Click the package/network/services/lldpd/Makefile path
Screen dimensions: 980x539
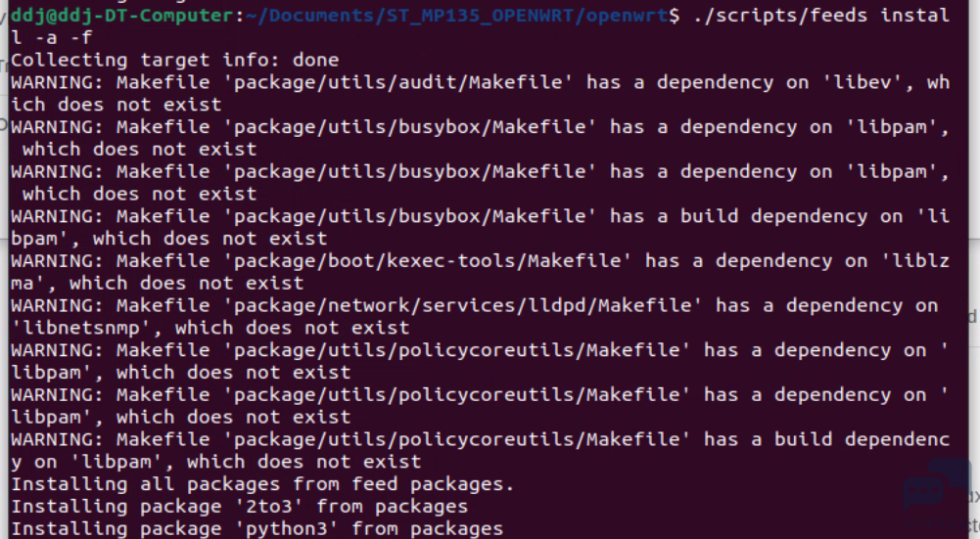[x=462, y=305]
